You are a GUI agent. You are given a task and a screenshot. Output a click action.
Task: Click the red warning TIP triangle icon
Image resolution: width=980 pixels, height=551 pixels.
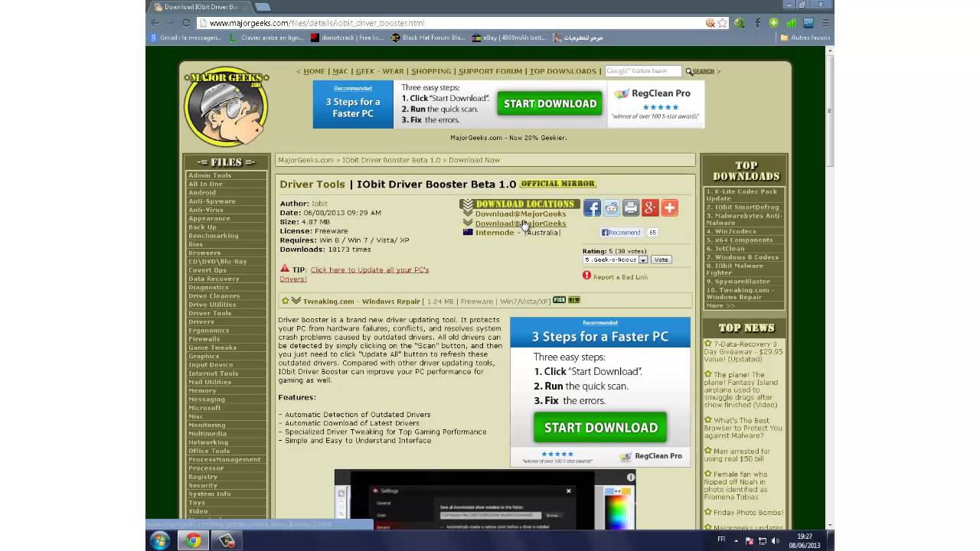point(285,269)
